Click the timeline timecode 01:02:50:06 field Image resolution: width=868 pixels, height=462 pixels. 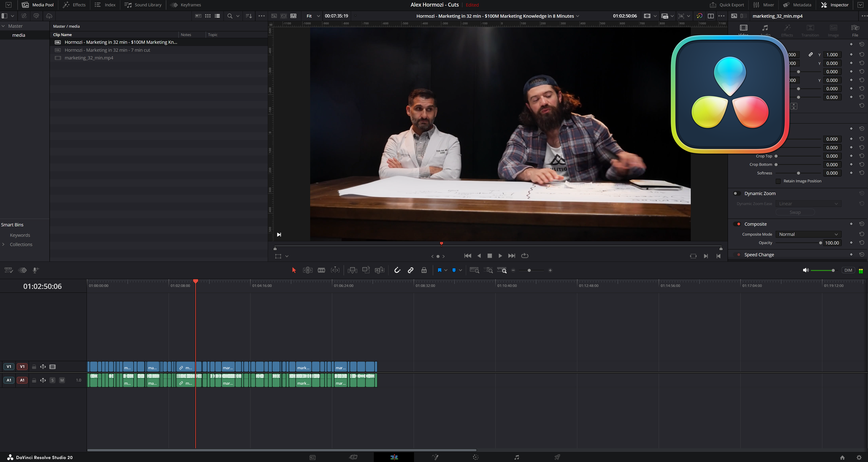coord(42,286)
